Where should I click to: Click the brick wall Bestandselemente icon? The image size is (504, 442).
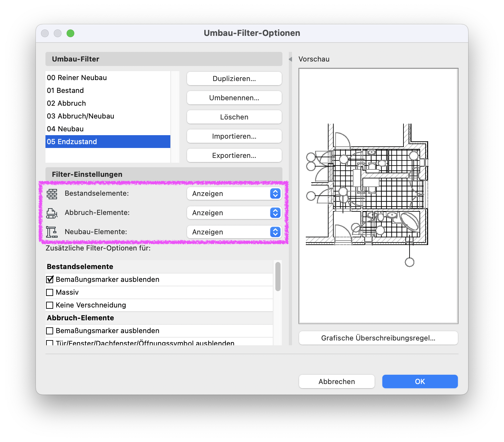[x=52, y=194]
